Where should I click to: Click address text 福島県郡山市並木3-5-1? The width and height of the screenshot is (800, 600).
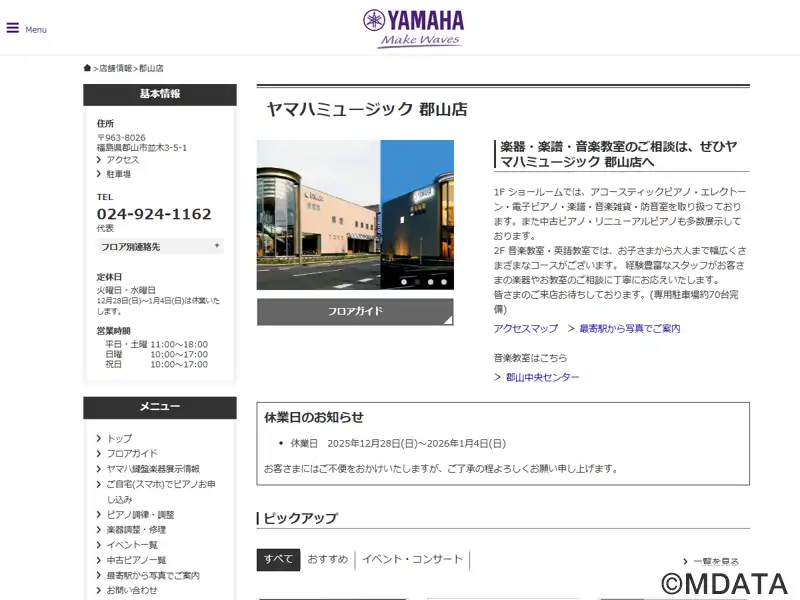click(x=142, y=148)
